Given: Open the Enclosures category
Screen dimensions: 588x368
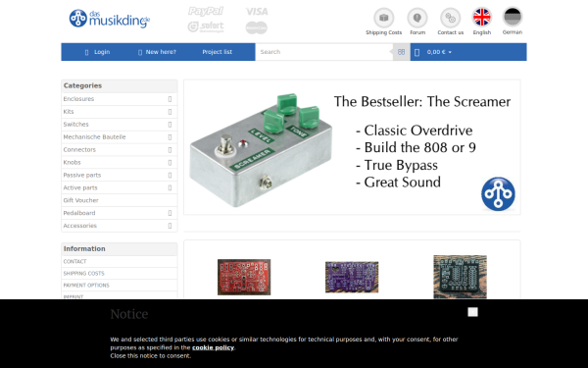Looking at the screenshot, I should (x=78, y=99).
